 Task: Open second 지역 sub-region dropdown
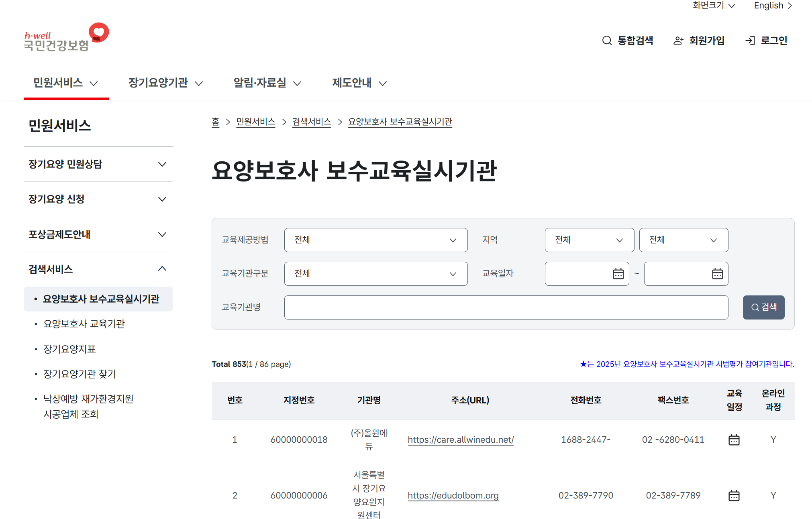click(683, 240)
